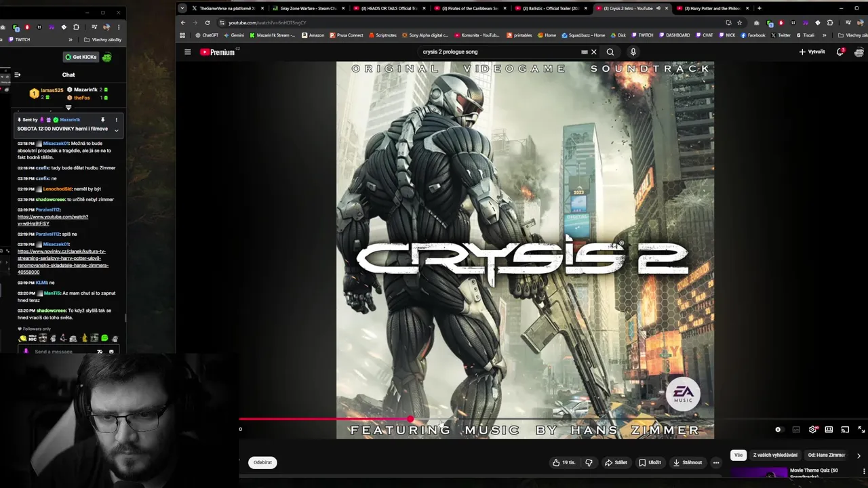
Task: Open pinned message three-dot options
Action: point(116,120)
